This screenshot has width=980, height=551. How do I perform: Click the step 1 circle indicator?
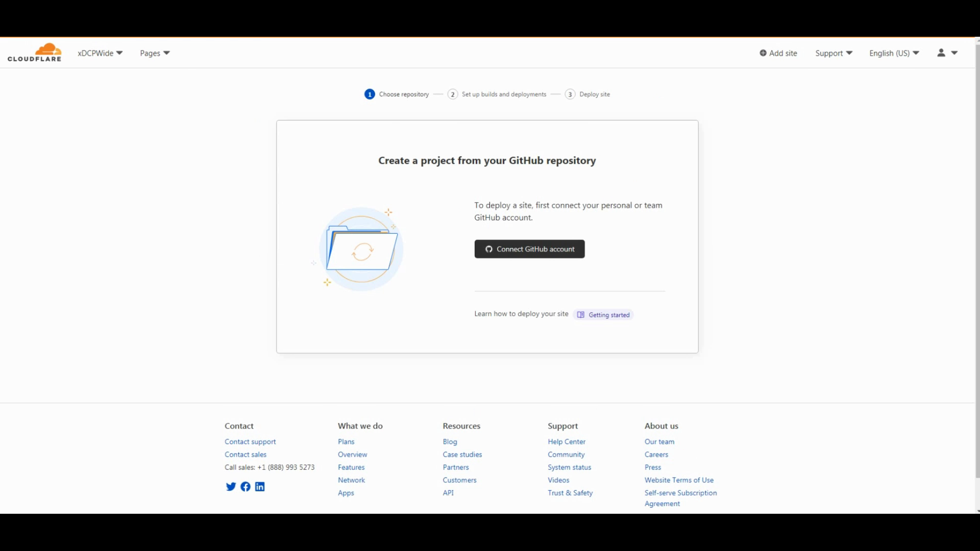click(370, 94)
